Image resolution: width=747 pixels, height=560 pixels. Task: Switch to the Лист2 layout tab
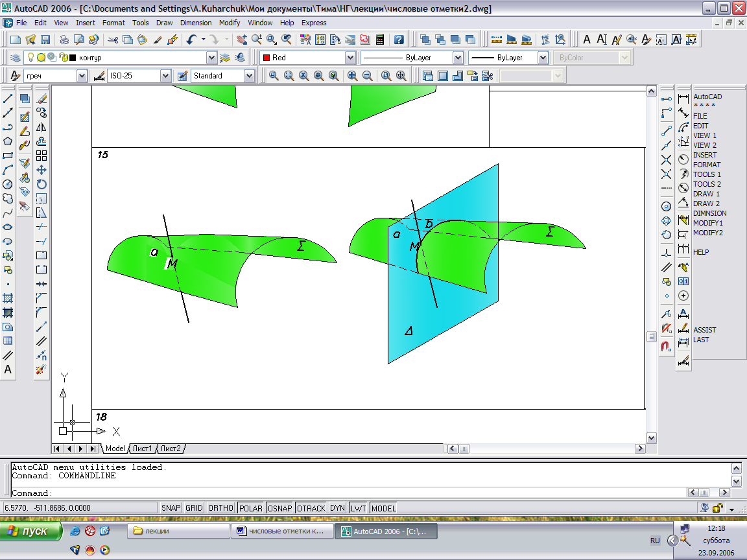171,449
